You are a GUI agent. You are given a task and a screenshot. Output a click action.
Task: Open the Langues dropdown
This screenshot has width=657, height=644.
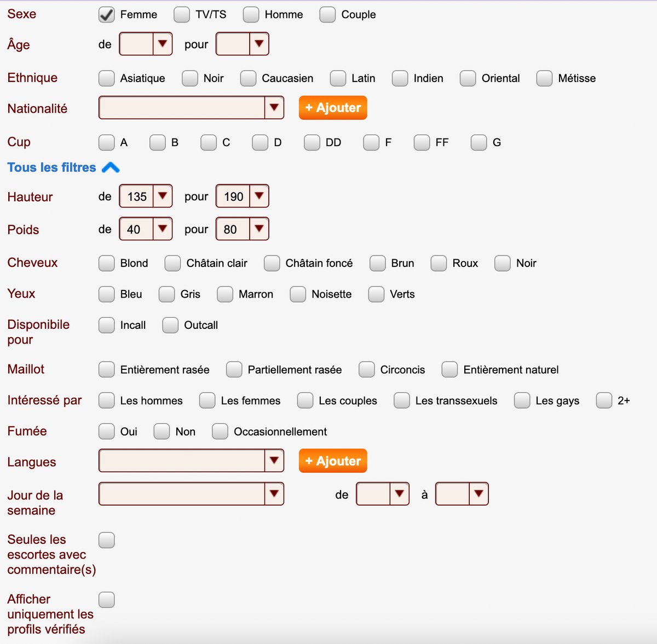coord(191,461)
